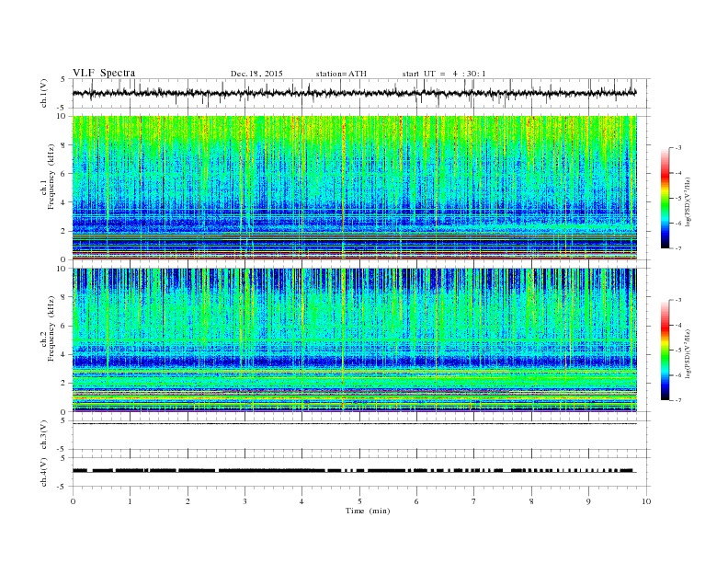Click the '6' kHz tick on ch.2 spectrogram
The height and width of the screenshot is (563, 728).
pyautogui.click(x=63, y=326)
